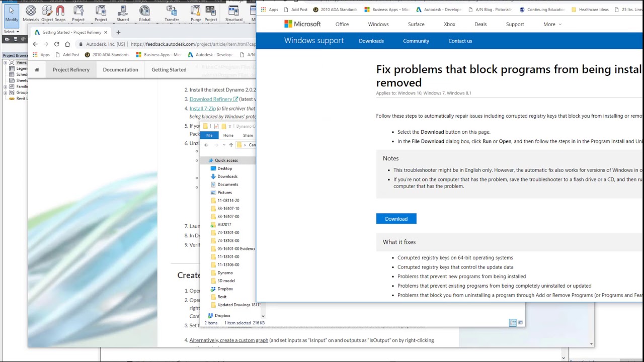
Task: Open Shared Parameters in Revit ribbon
Action: (x=123, y=14)
